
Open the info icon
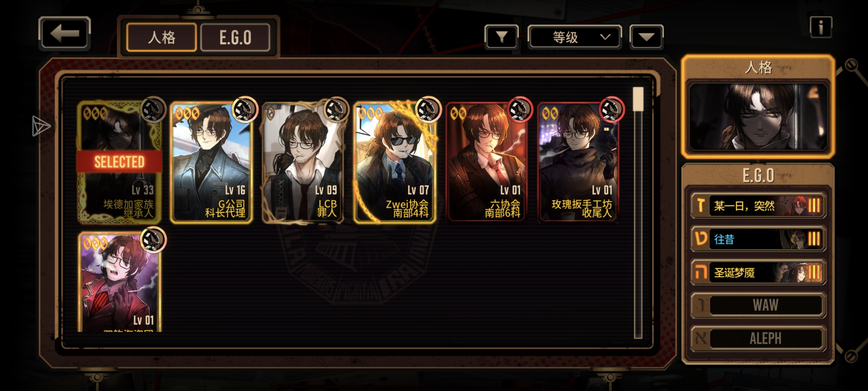821,27
